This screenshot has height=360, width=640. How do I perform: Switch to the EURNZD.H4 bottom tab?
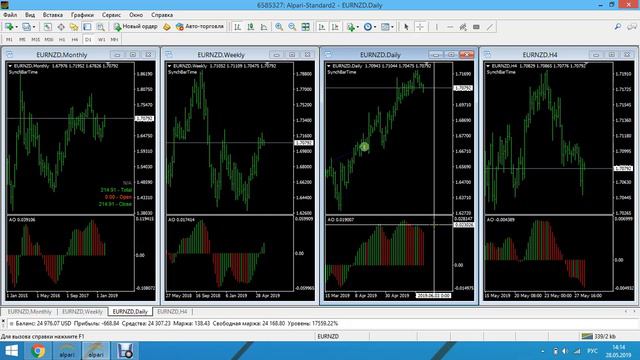pos(172,311)
